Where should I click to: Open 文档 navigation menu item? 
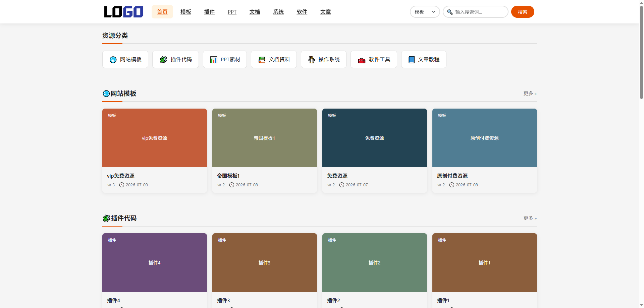coord(255,12)
